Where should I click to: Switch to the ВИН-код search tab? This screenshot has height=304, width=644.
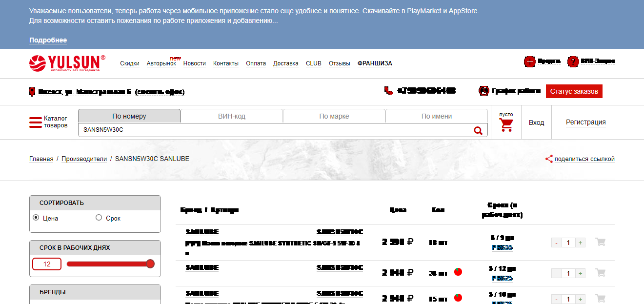pos(232,116)
